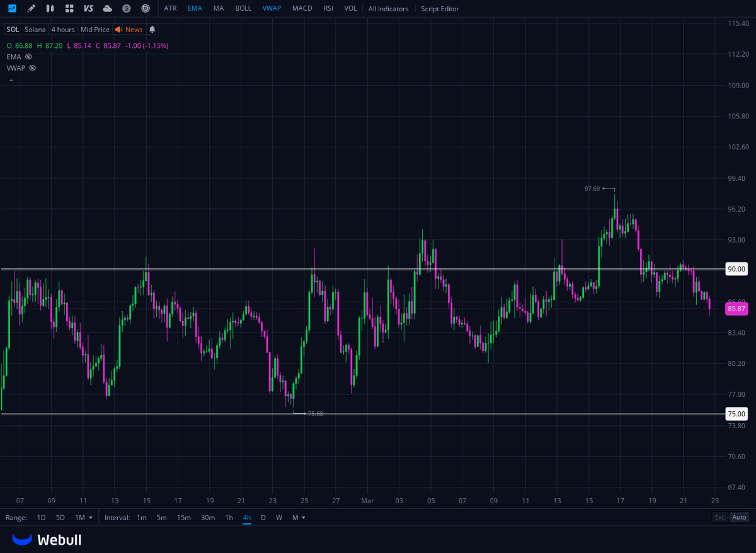Viewport: 756px width, 553px height.
Task: Click the circled S dollar icon
Action: [127, 8]
